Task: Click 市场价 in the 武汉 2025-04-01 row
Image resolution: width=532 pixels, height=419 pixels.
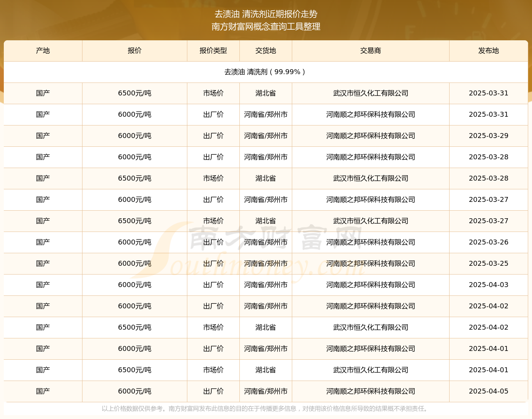Action: (213, 370)
